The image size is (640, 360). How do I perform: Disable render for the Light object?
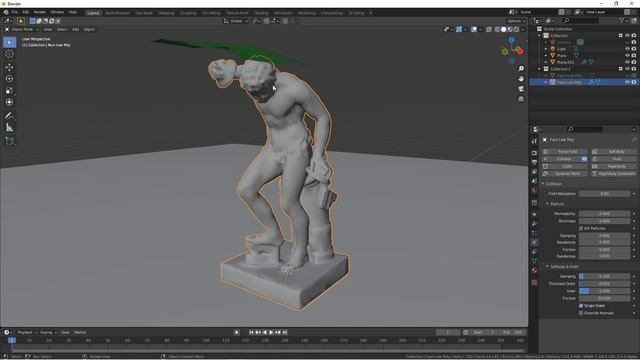tap(634, 49)
